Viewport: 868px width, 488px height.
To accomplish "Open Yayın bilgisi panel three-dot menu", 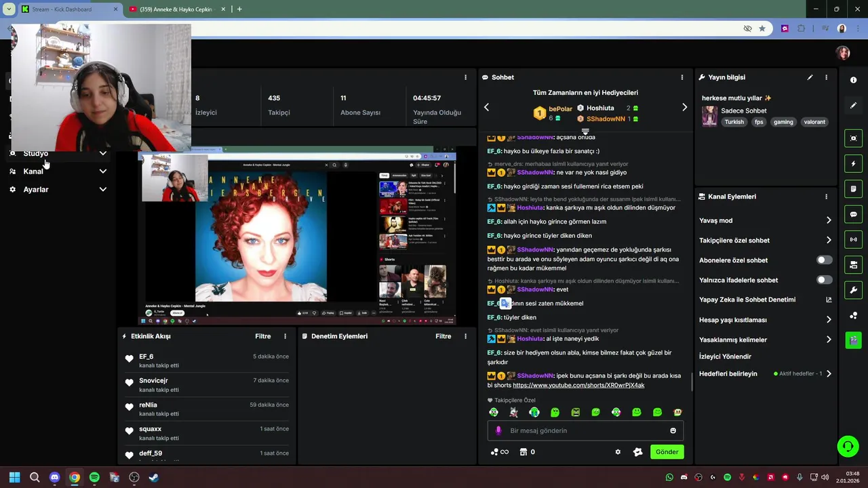I will [826, 77].
